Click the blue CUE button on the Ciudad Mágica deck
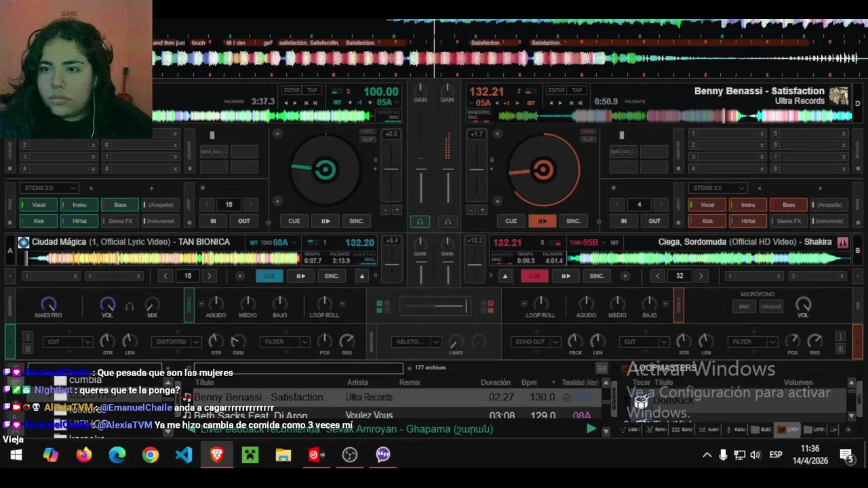This screenshot has width=868, height=488. [x=269, y=276]
